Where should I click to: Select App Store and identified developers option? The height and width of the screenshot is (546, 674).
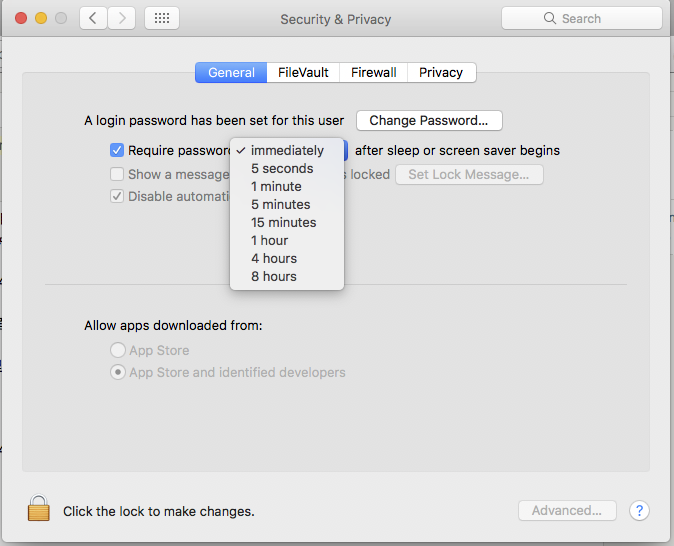pyautogui.click(x=118, y=372)
